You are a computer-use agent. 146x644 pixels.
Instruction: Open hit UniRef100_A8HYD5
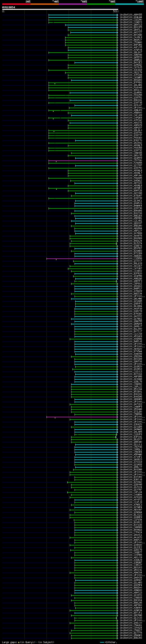131,15
